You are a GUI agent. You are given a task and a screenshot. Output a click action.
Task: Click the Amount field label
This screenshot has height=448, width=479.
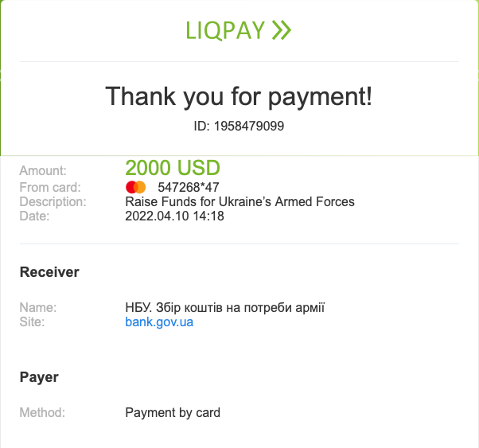click(x=43, y=170)
